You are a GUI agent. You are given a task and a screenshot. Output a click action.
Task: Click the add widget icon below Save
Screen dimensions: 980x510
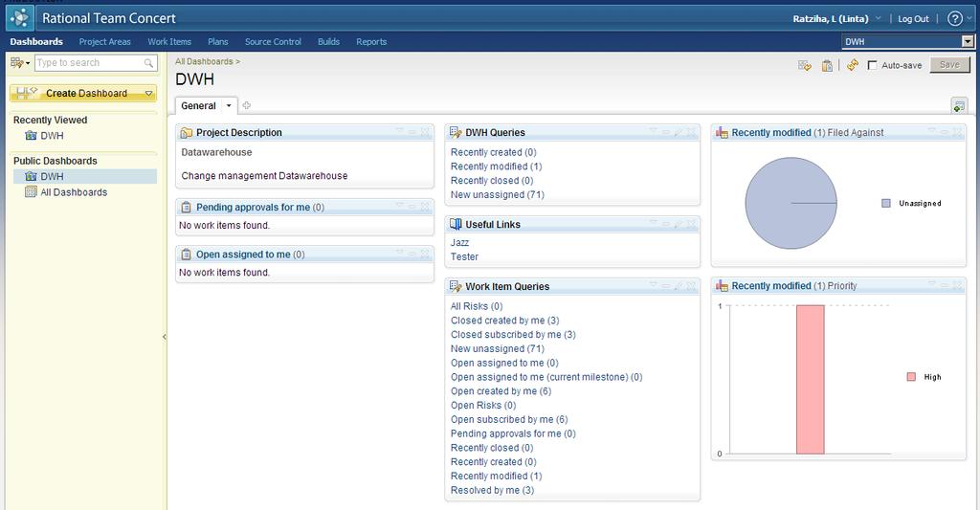[x=959, y=105]
